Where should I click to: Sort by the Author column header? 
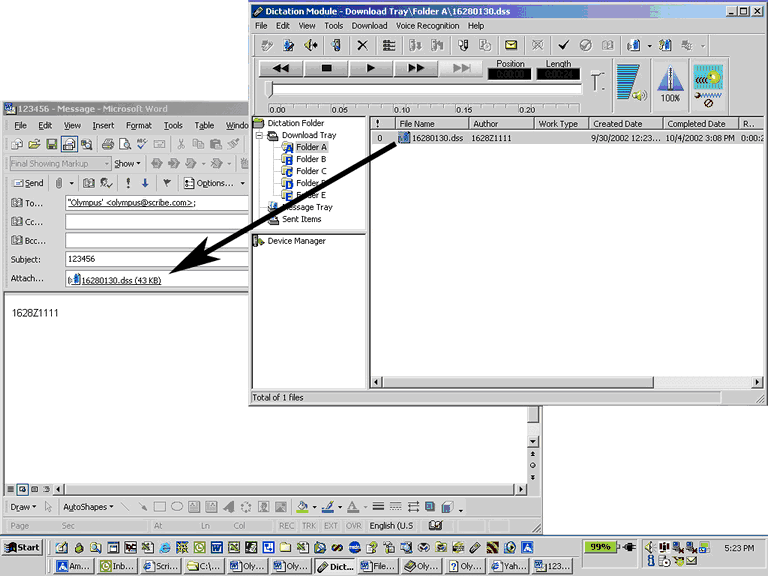502,124
